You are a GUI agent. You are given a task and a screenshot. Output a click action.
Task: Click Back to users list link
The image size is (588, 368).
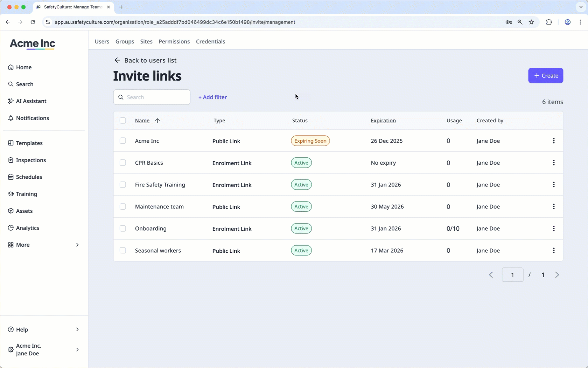pyautogui.click(x=150, y=60)
